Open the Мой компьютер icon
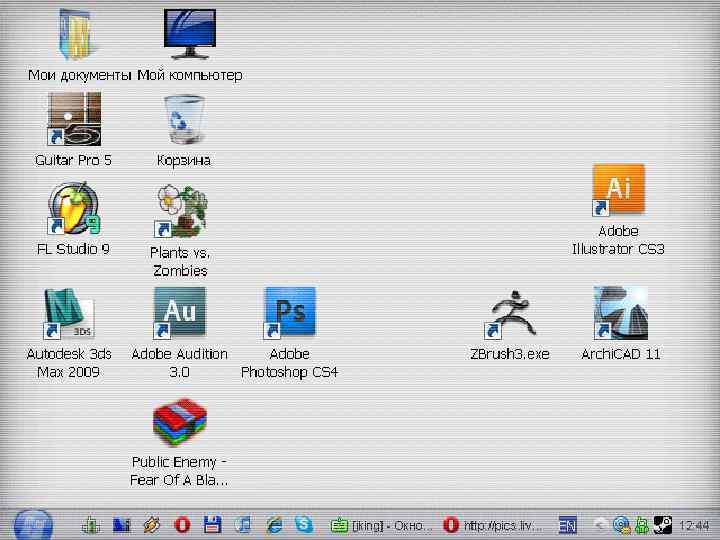This screenshot has height=540, width=720. point(190,35)
